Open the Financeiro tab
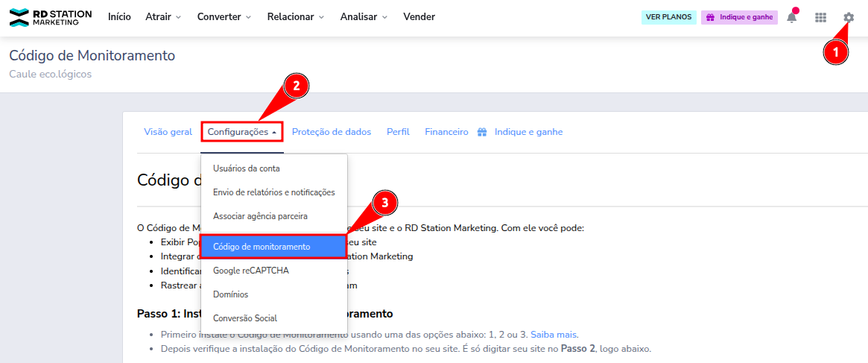 (x=447, y=132)
